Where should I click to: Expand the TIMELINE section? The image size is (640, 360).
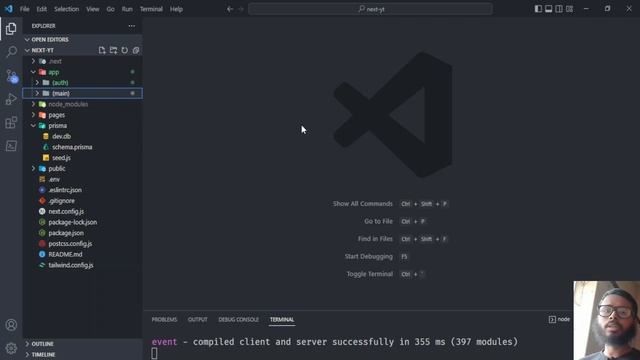[x=82, y=354]
